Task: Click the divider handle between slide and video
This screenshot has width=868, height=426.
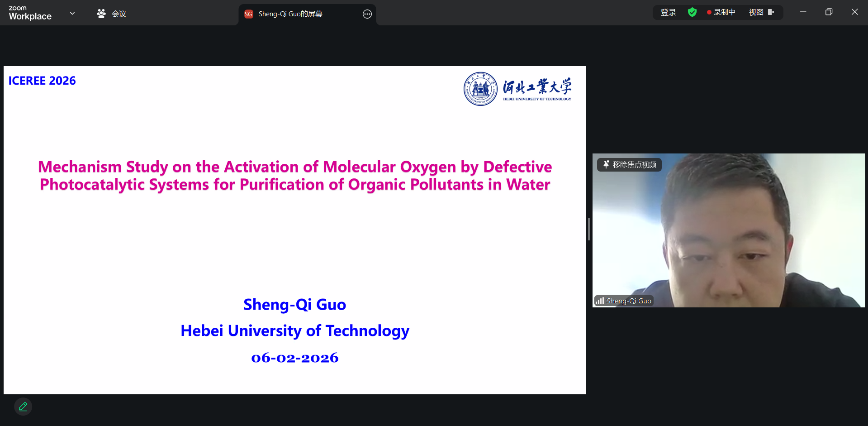Action: pyautogui.click(x=589, y=229)
